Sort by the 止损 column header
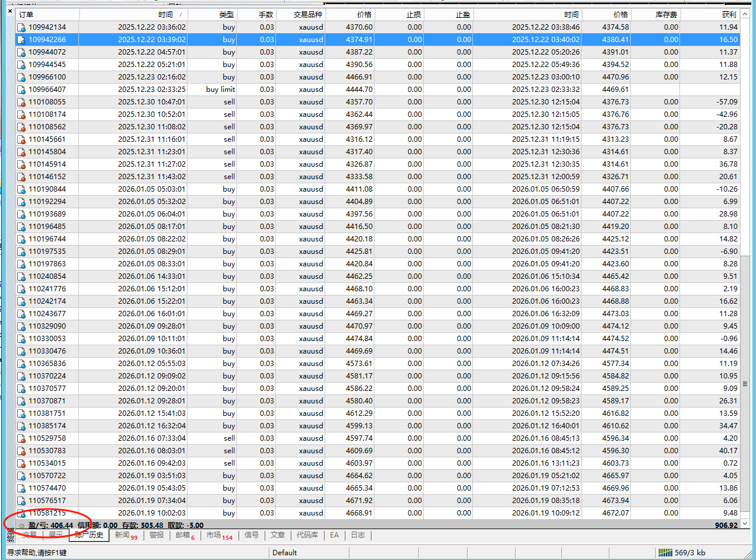The image size is (756, 560). tap(400, 15)
